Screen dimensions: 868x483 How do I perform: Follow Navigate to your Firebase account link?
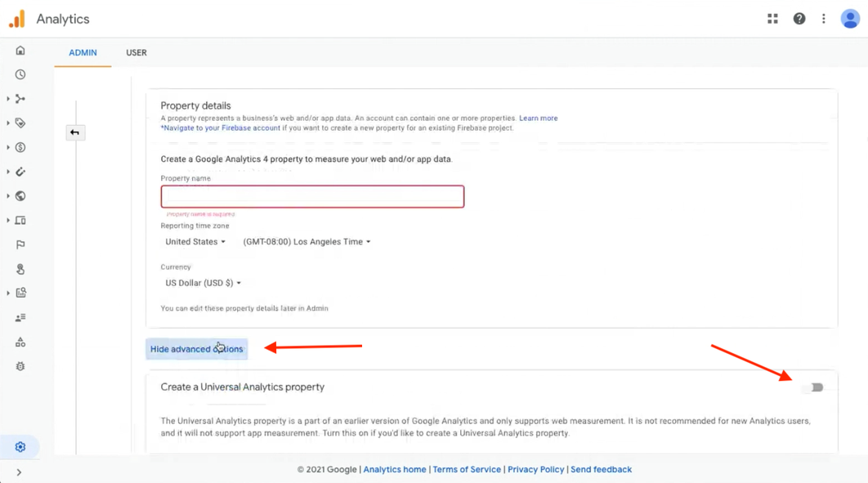[221, 127]
